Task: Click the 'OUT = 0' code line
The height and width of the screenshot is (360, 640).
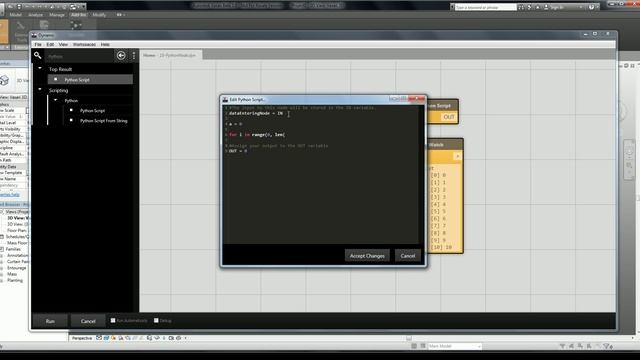Action: [x=238, y=151]
